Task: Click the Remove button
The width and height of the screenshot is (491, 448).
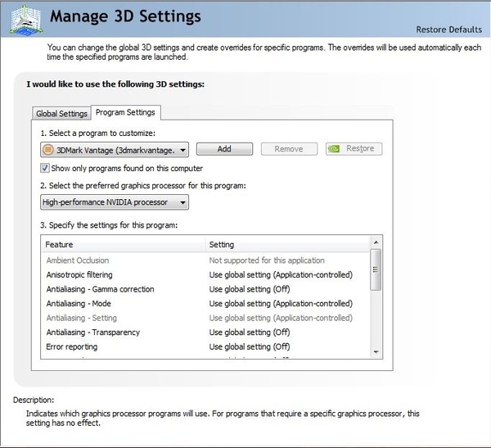Action: click(289, 149)
